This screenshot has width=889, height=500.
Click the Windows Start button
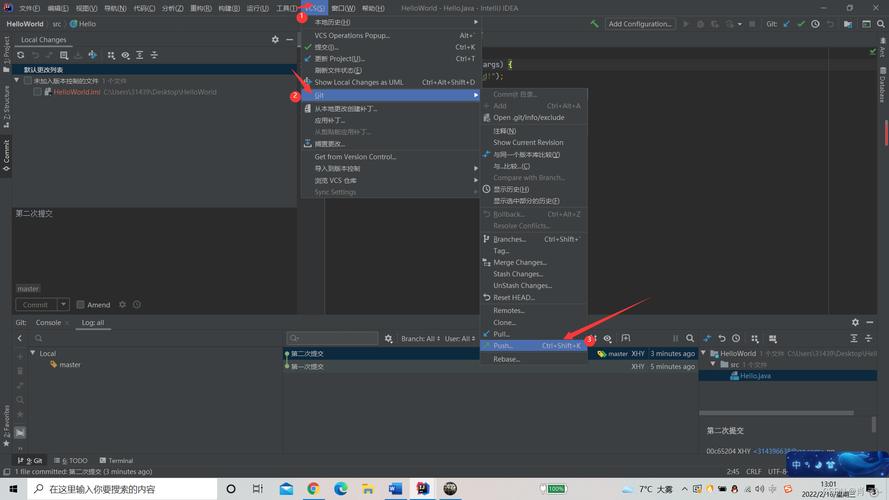pyautogui.click(x=14, y=489)
